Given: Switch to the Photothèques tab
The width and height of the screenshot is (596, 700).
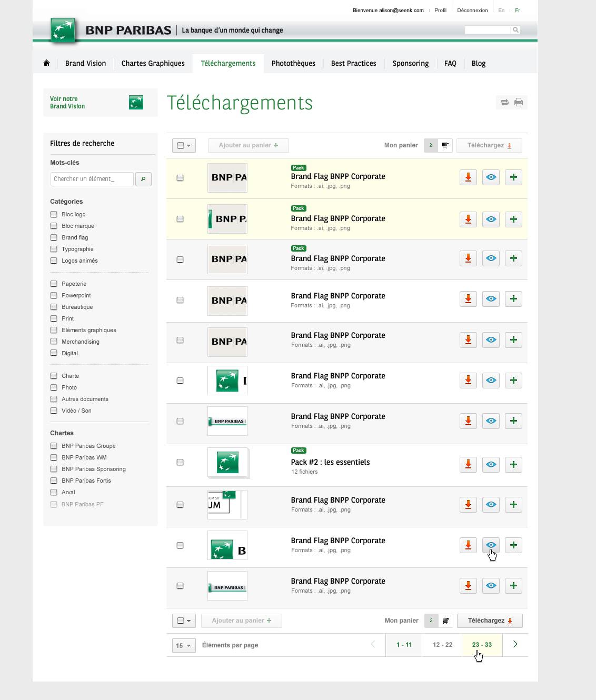Looking at the screenshot, I should point(293,63).
